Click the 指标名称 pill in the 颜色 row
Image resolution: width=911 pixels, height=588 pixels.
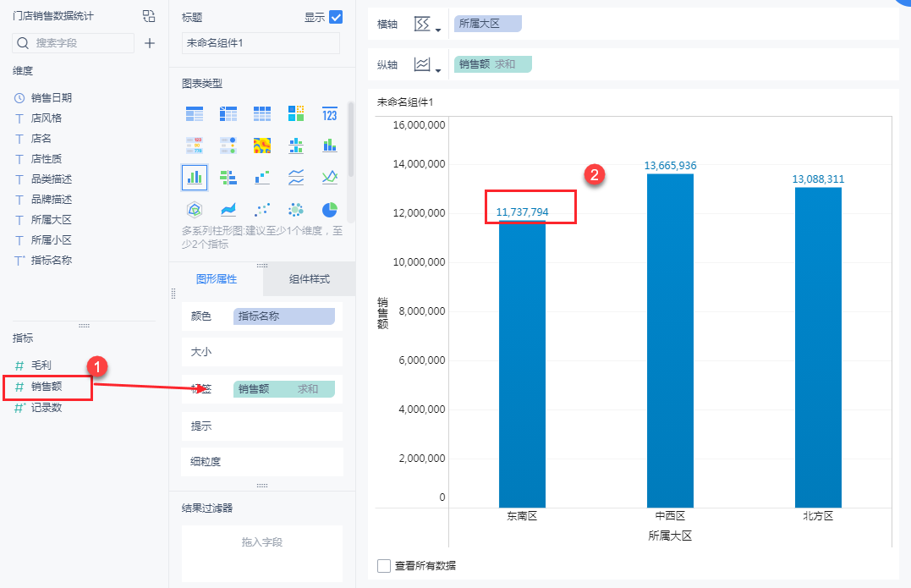(284, 316)
